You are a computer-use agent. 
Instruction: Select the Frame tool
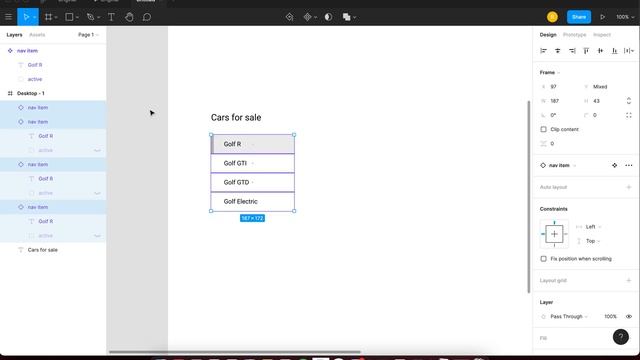pyautogui.click(x=48, y=17)
